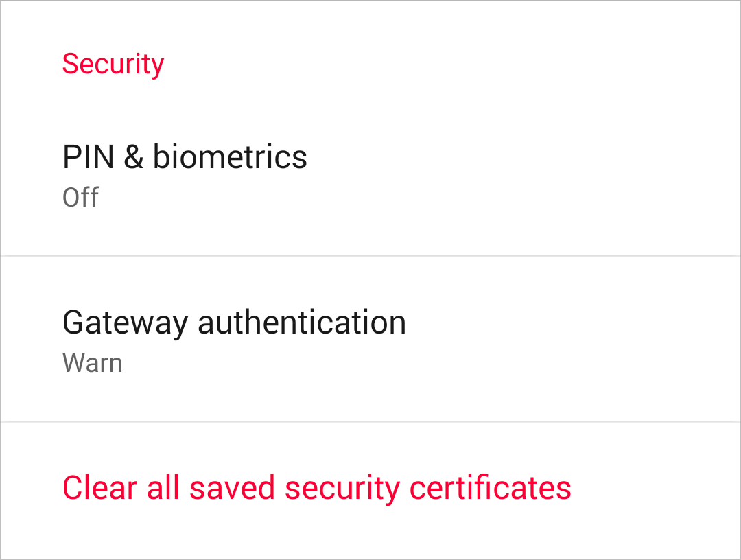Open the PIN & biometrics setting
The image size is (741, 560).
pos(370,176)
